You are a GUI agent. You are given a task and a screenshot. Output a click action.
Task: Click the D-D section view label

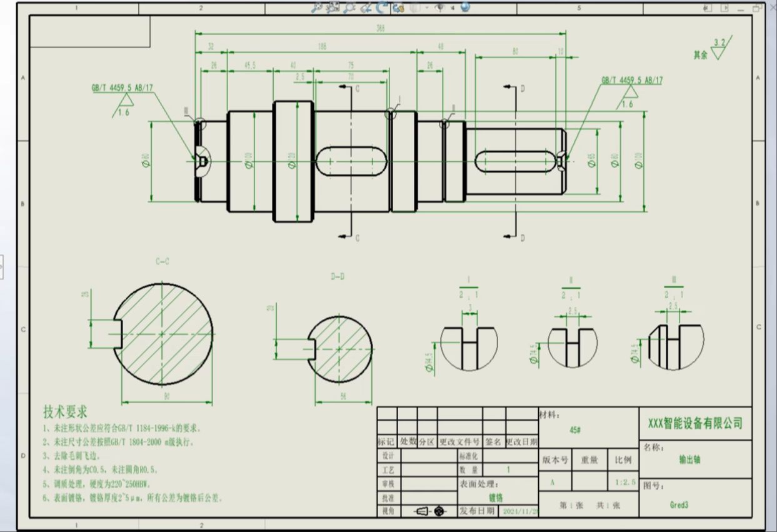coord(338,276)
